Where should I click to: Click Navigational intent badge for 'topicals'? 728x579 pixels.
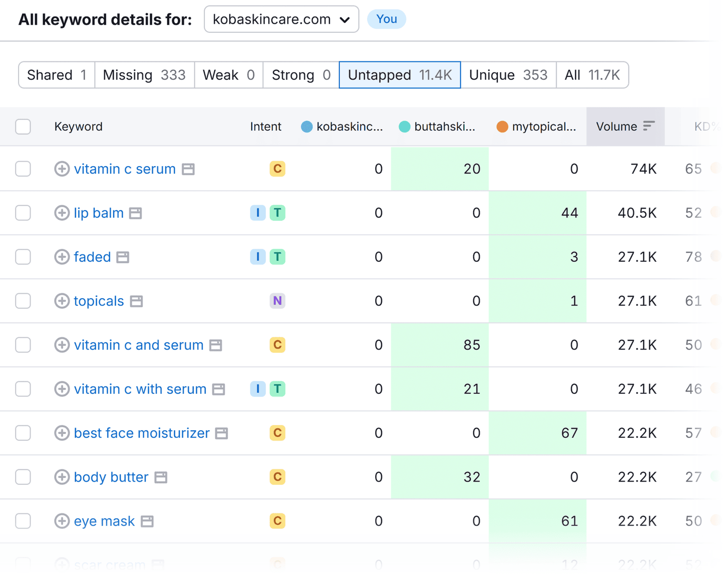click(x=278, y=301)
